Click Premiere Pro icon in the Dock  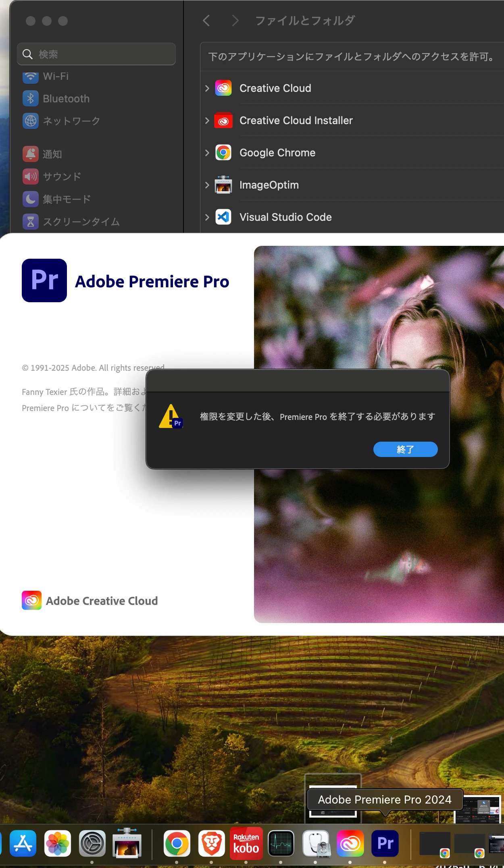(385, 843)
